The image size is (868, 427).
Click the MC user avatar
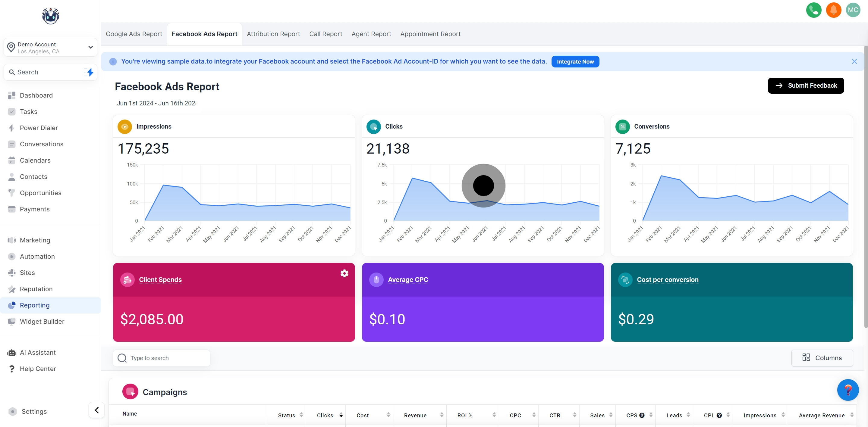[853, 10]
